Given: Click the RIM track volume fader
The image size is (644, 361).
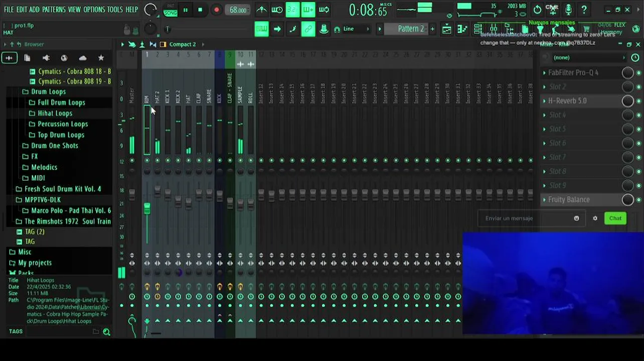Looking at the screenshot, I should pos(147,209).
